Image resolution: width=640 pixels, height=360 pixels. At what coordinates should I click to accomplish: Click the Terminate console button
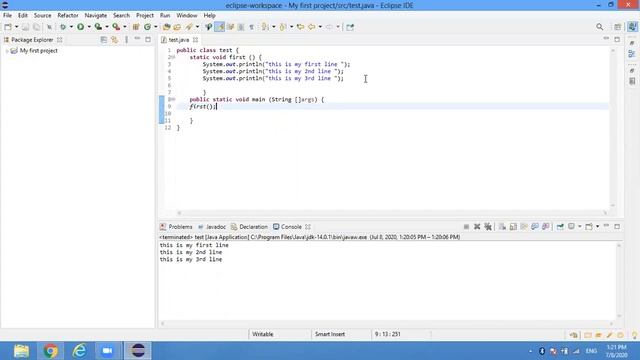pyautogui.click(x=466, y=227)
